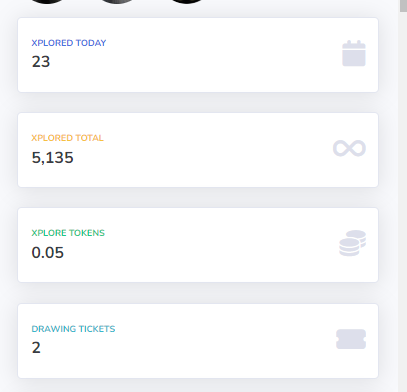The width and height of the screenshot is (407, 392).
Task: Click the coins stack icon
Action: 353,243
